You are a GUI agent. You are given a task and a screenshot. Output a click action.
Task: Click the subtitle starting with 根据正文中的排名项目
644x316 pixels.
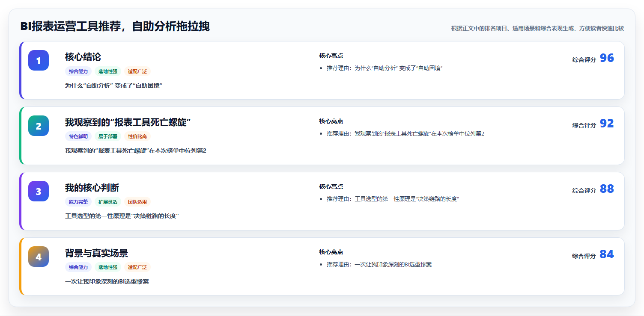pos(537,28)
